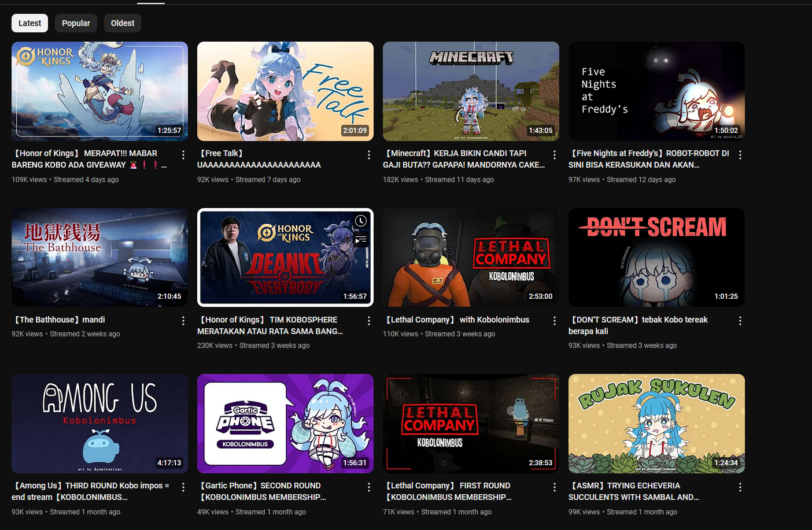Open more actions for TIM KOBOSPHERE video
The image size is (812, 530).
369,321
